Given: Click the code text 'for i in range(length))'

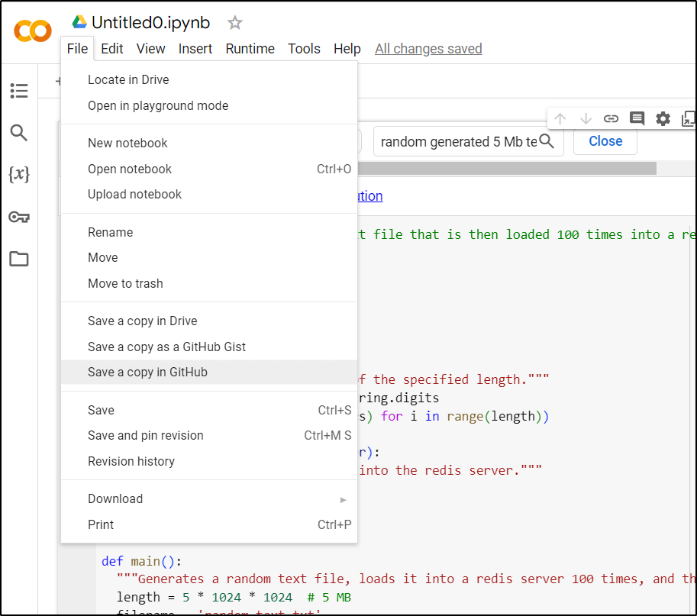Looking at the screenshot, I should tap(465, 417).
